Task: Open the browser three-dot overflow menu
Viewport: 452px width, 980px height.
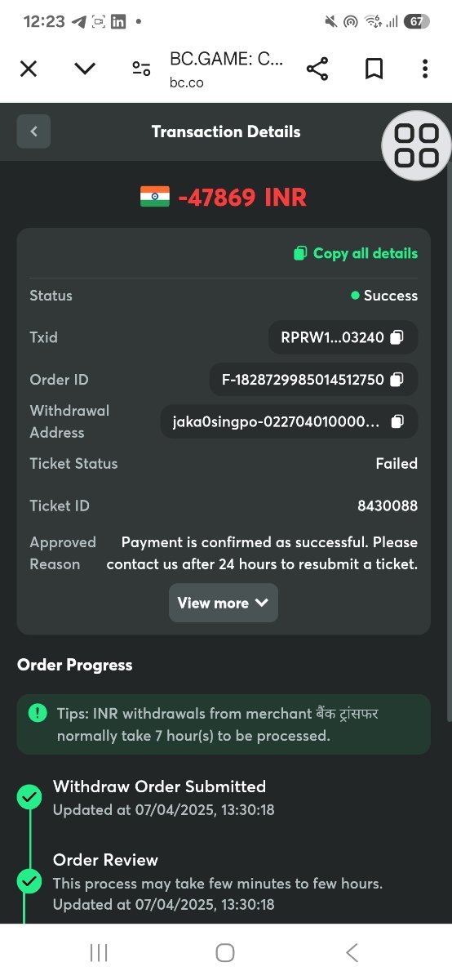Action: point(425,69)
